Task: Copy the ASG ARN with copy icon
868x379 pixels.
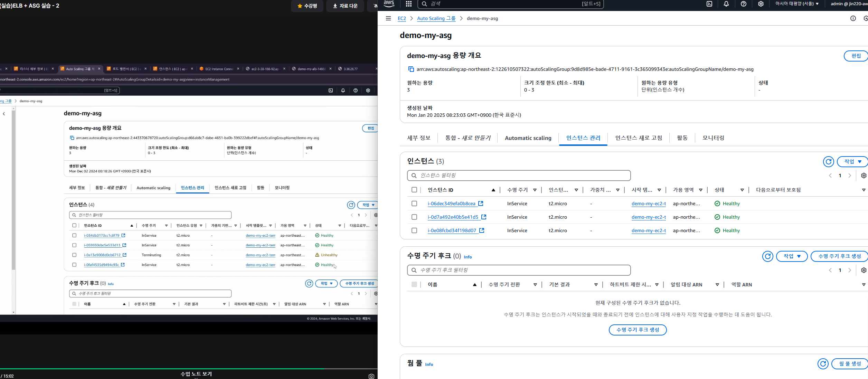Action: (411, 69)
